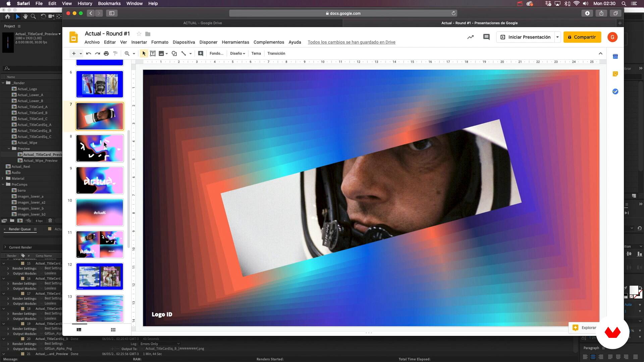This screenshot has width=644, height=362.
Task: Open line type dropdown arrow
Action: click(x=191, y=54)
